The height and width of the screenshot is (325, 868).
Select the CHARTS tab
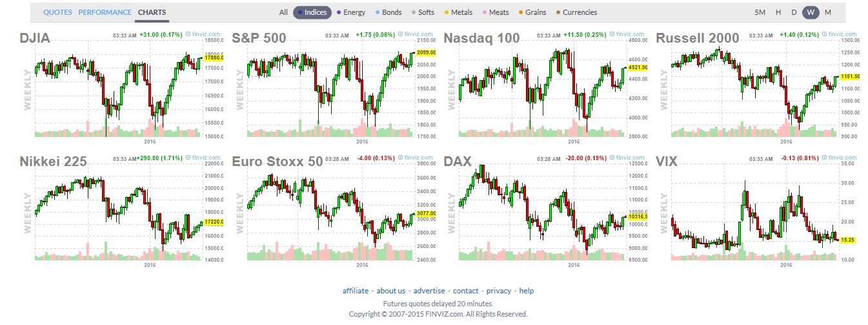152,12
